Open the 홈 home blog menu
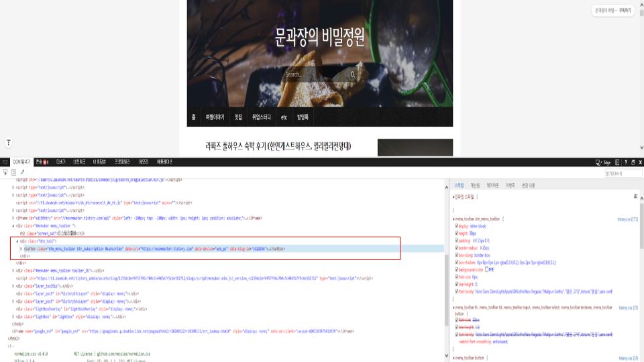This screenshot has width=644, height=362. pos(193,117)
